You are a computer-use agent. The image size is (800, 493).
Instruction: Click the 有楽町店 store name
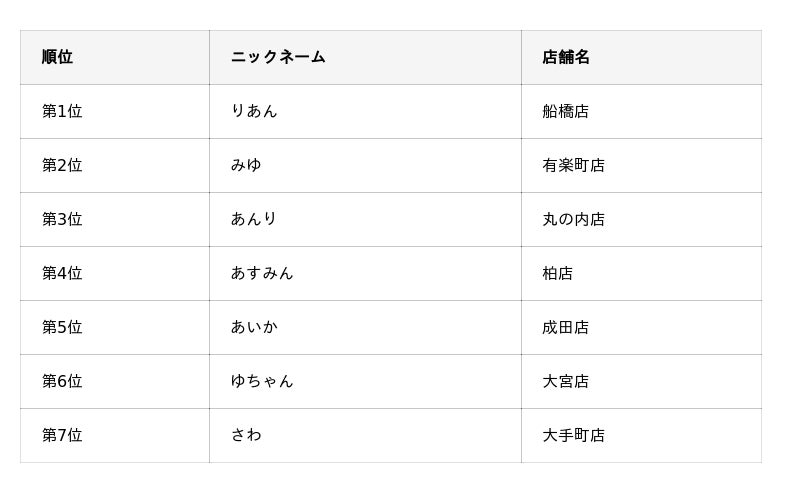coord(574,166)
